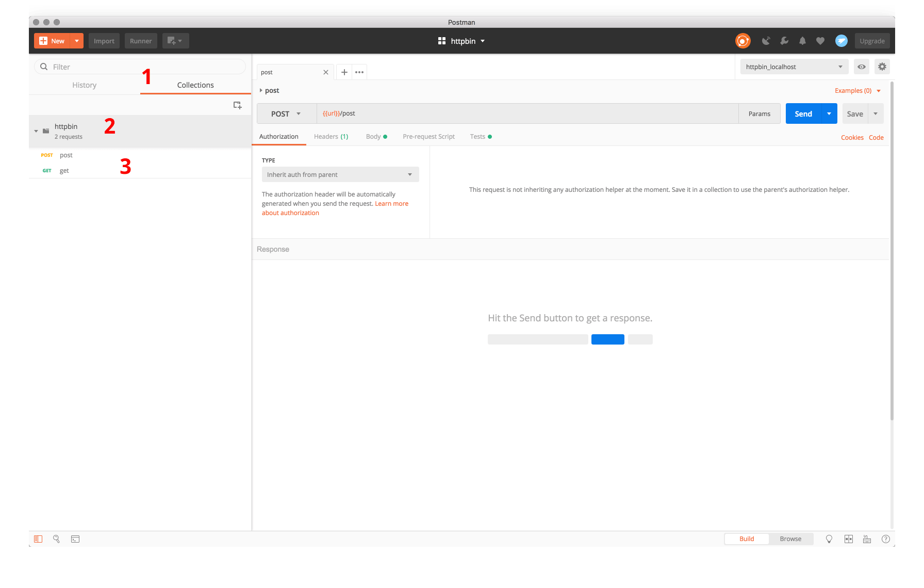924x588 pixels.
Task: Expand the post request description triangle
Action: pyautogui.click(x=261, y=90)
